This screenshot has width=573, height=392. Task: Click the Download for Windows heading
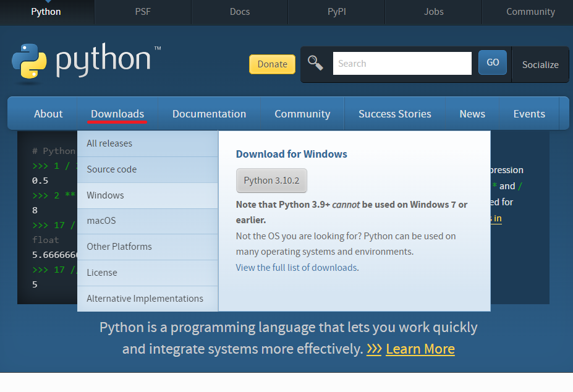(x=291, y=154)
